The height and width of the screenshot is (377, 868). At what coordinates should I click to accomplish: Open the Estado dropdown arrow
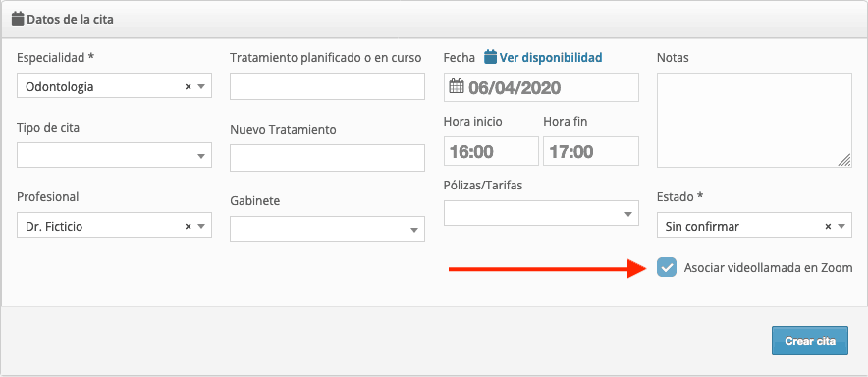point(841,226)
